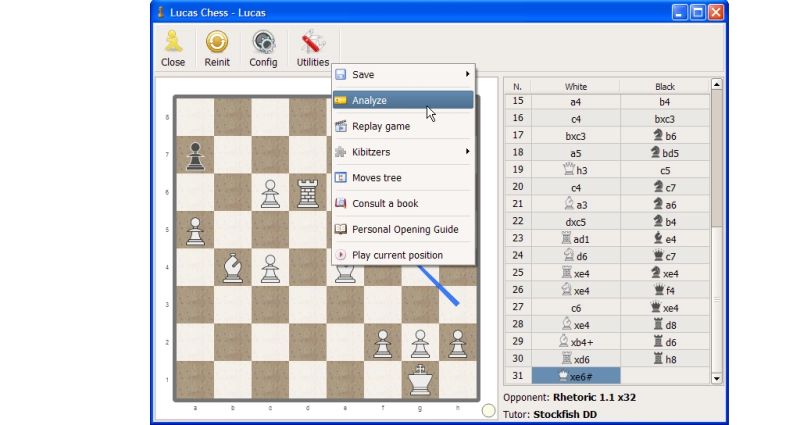The image size is (800, 425).
Task: Select black move f4 in row 26
Action: (x=665, y=290)
